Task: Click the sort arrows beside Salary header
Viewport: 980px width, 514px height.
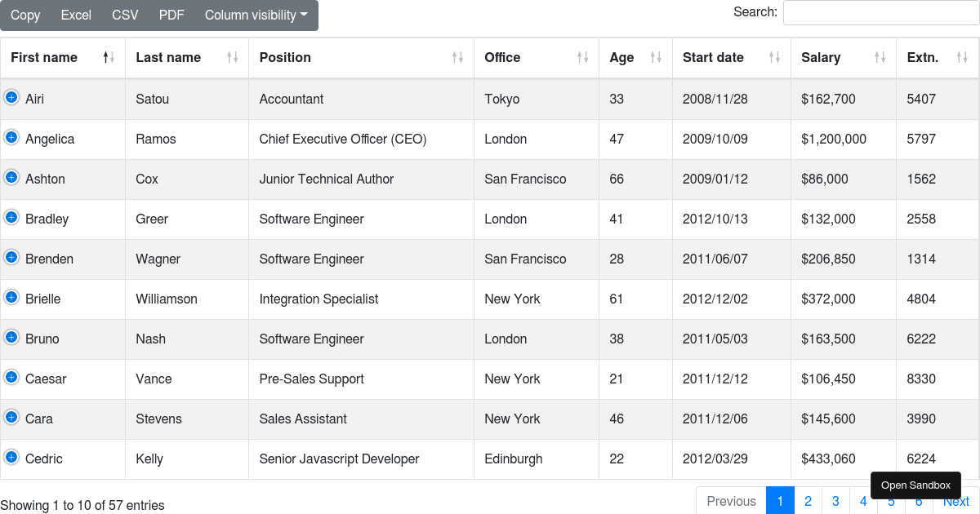Action: click(x=880, y=57)
